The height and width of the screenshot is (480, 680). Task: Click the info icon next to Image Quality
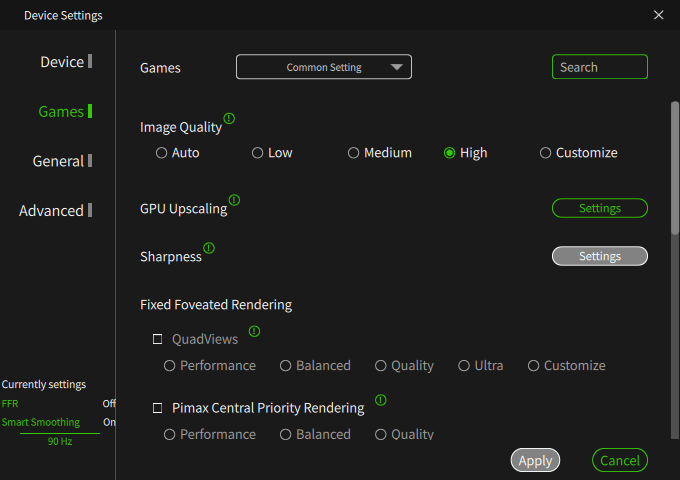(229, 118)
